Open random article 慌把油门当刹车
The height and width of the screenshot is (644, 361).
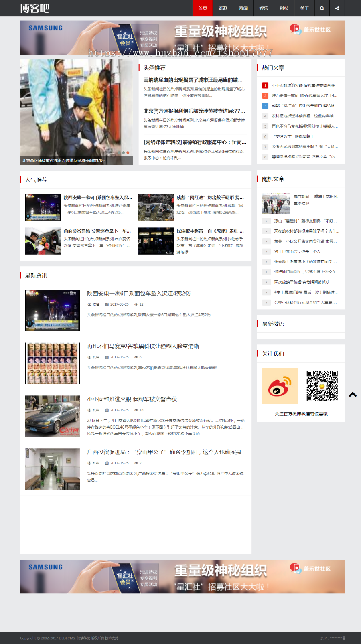(305, 272)
